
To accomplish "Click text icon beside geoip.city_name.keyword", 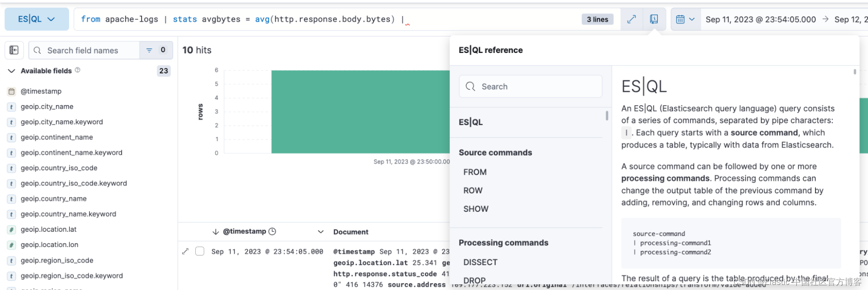I will coord(12,122).
